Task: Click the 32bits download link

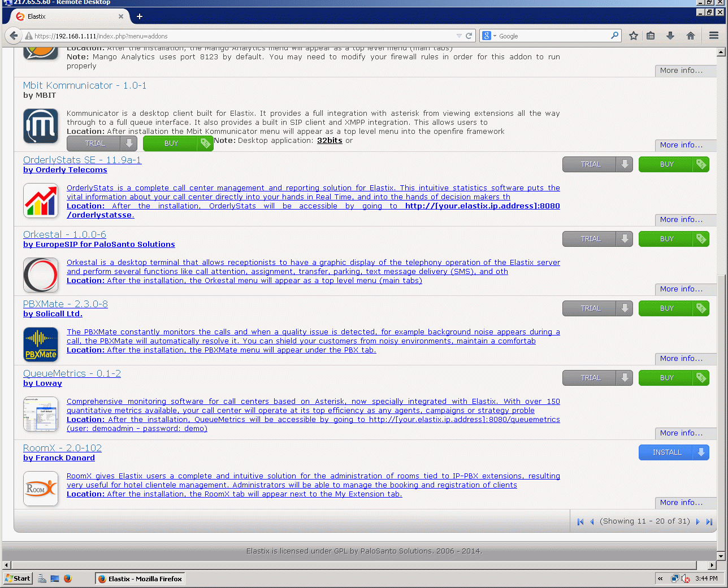Action: [330, 141]
